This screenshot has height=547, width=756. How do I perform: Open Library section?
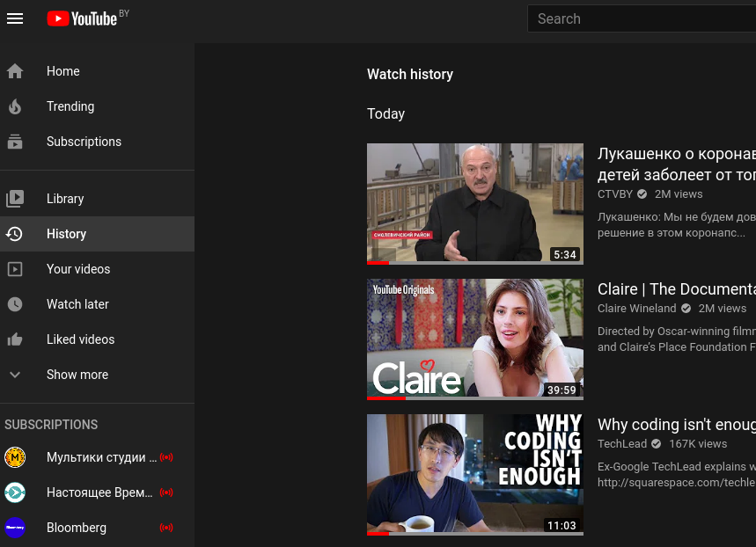pyautogui.click(x=97, y=199)
